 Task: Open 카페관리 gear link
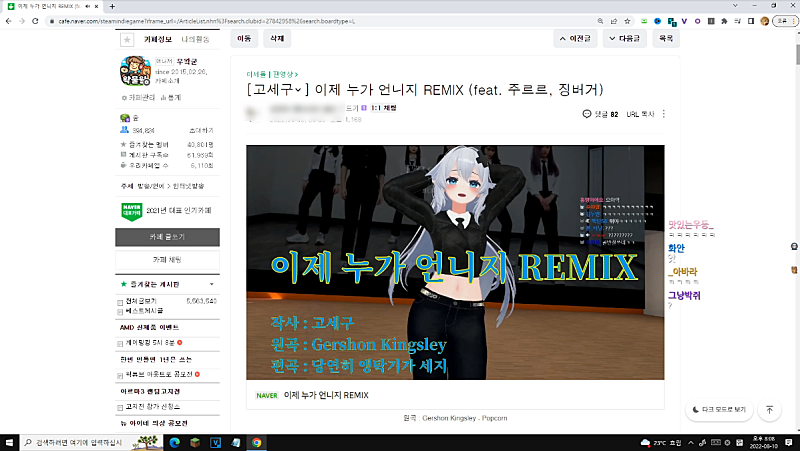click(x=138, y=97)
